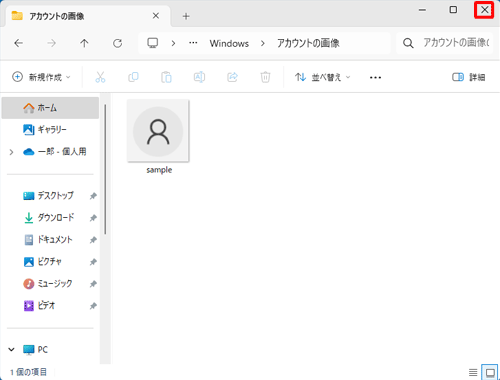Close the アカウントの画像 tab
Screen dimensions: 500x380
[156, 16]
